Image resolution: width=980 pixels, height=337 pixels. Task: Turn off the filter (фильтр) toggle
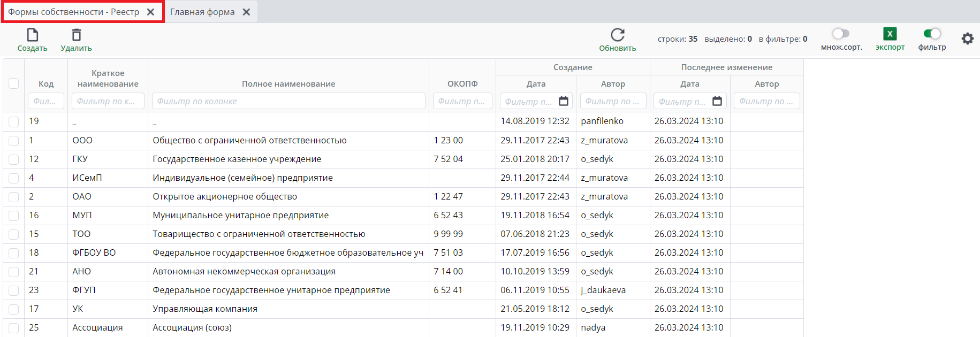(x=932, y=34)
